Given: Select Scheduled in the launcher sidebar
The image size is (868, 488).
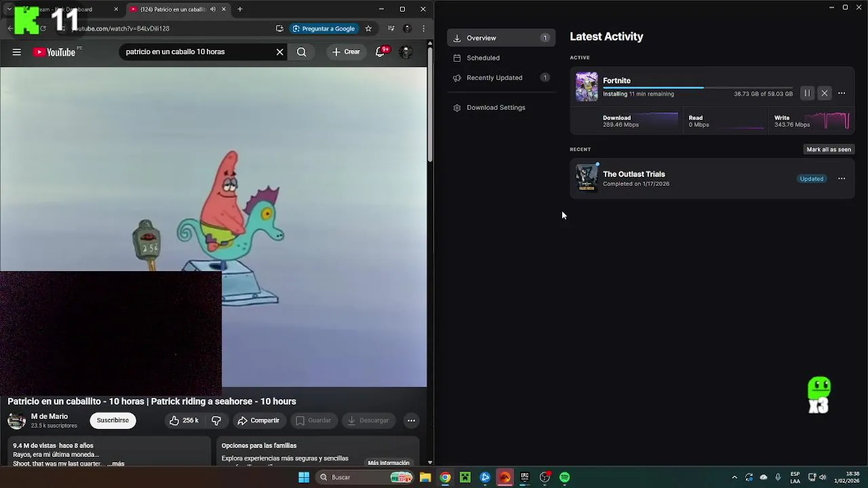Looking at the screenshot, I should 501,58.
